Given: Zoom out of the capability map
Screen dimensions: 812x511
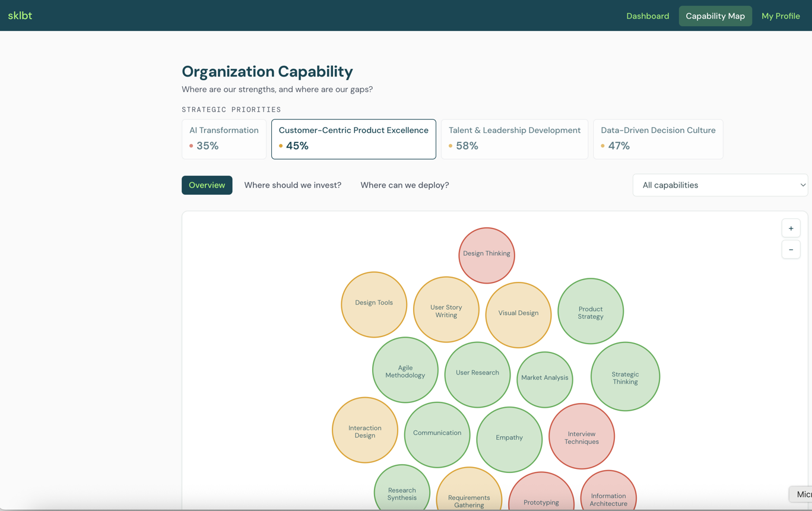Looking at the screenshot, I should [791, 249].
